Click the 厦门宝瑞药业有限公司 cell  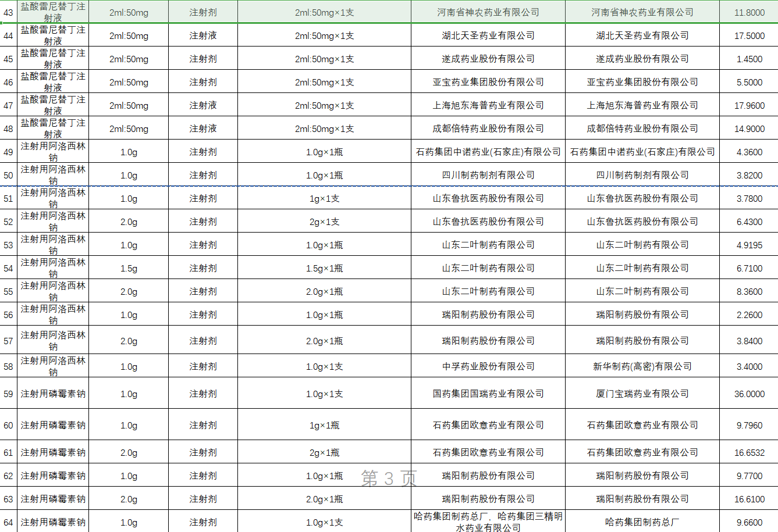pos(642,394)
